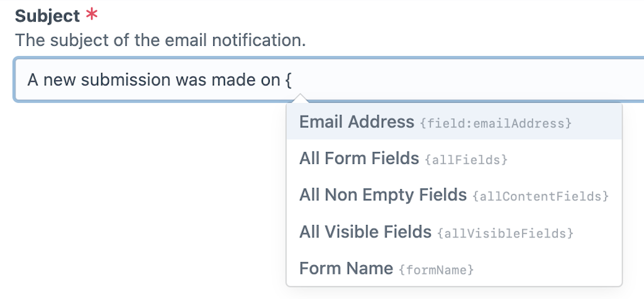The height and width of the screenshot is (299, 644).
Task: Click the {field:emailAddress} code token
Action: click(x=496, y=124)
